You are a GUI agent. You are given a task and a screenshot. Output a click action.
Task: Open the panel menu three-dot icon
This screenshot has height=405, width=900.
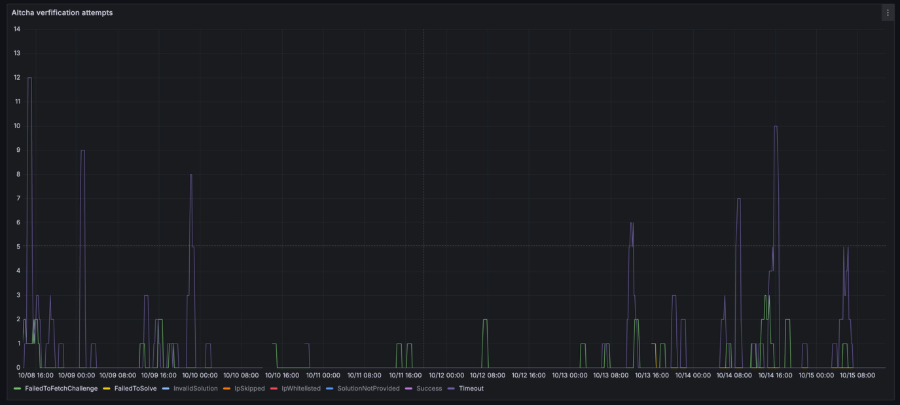click(886, 13)
